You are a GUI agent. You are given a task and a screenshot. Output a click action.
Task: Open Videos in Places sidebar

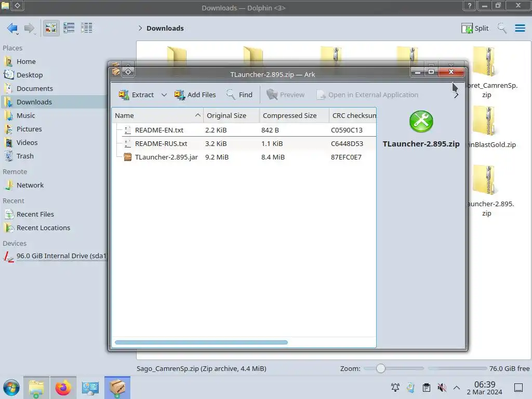click(x=27, y=143)
